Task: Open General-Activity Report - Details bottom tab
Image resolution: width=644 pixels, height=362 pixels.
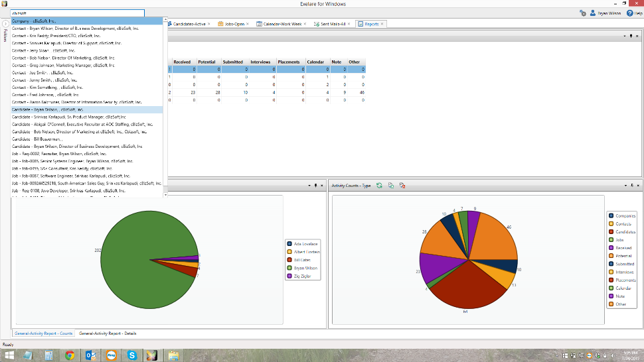Action: point(108,333)
